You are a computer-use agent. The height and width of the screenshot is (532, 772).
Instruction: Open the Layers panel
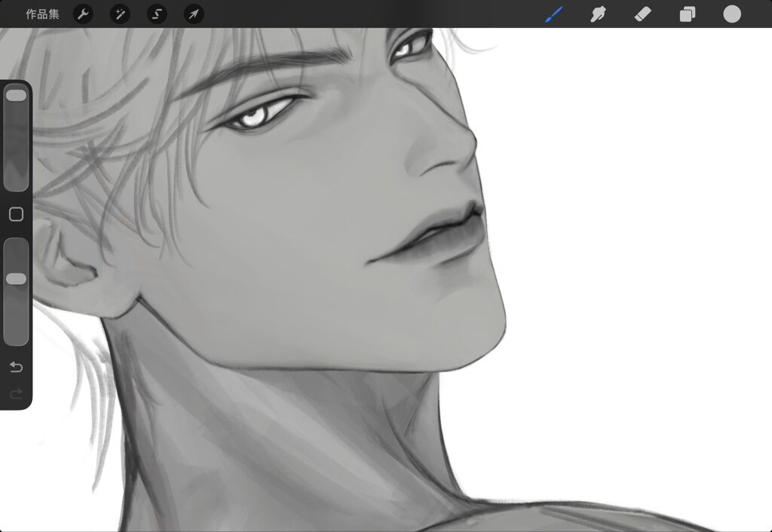pos(687,14)
